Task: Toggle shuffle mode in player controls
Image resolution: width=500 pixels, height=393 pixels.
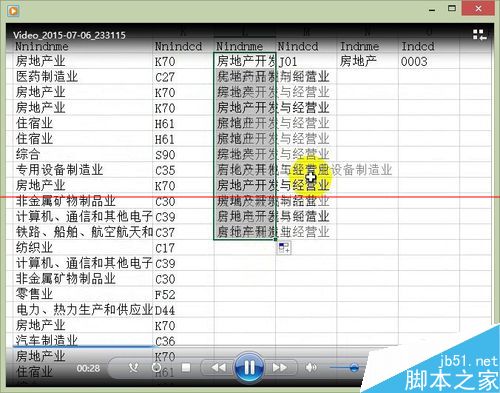Action: (x=133, y=368)
